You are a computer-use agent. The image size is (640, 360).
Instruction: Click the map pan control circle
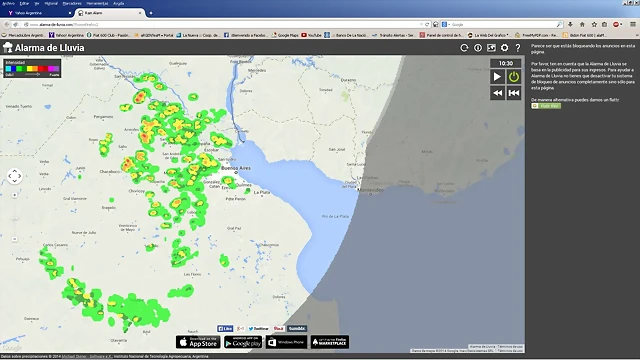pyautogui.click(x=15, y=176)
